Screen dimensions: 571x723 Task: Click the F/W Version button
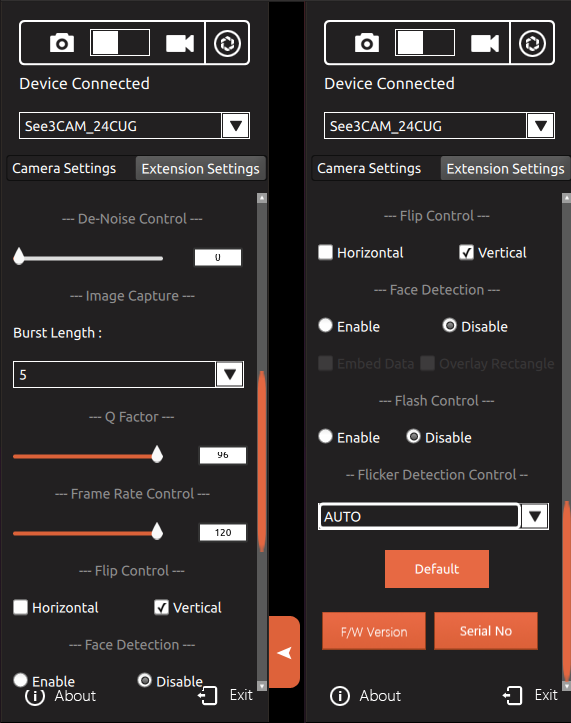(x=374, y=631)
